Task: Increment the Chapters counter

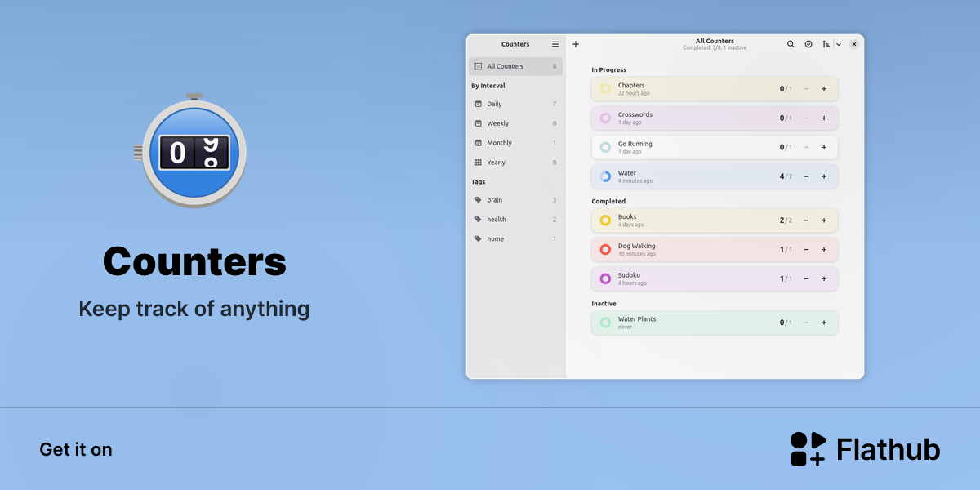Action: pos(824,89)
